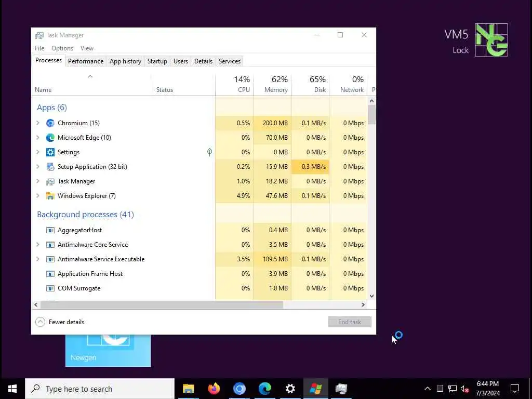Open the View menu

coord(87,48)
